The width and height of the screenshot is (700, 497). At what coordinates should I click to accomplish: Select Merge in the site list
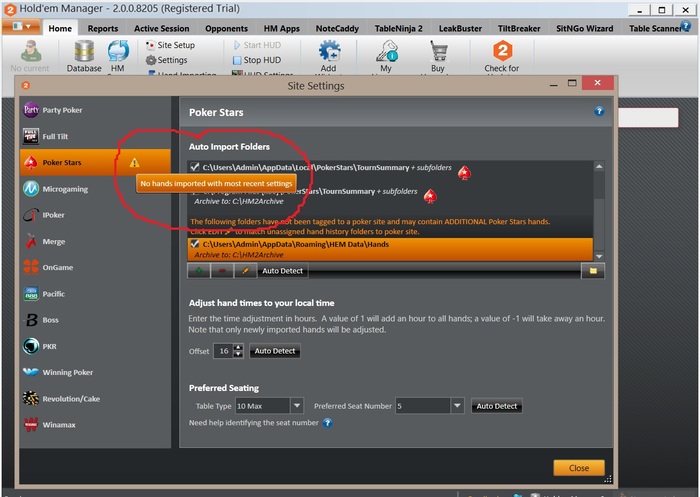pyautogui.click(x=95, y=242)
